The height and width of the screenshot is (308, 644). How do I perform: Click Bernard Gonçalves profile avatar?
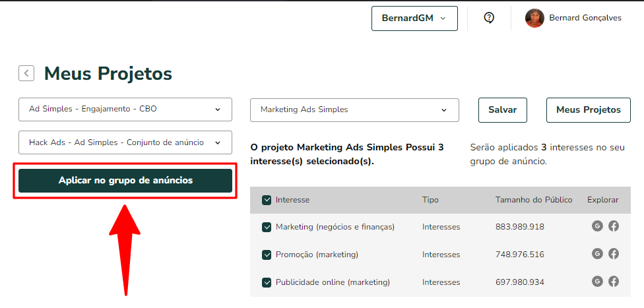tap(534, 18)
